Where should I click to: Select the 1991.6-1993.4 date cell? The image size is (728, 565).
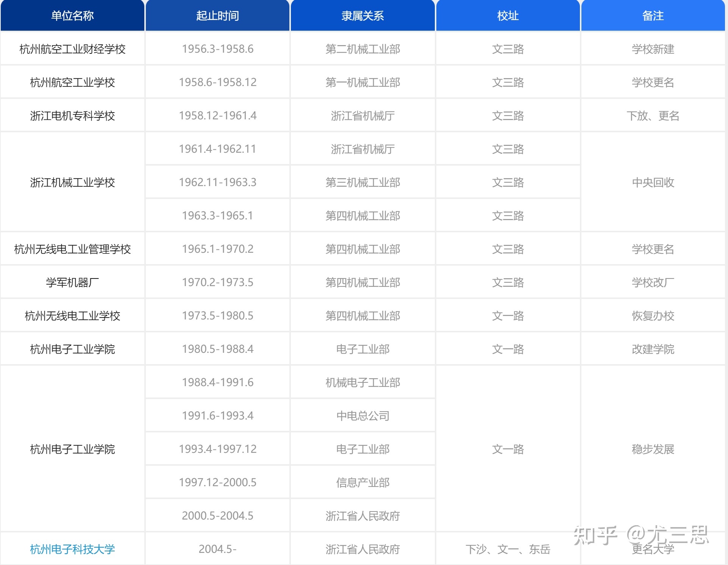(217, 415)
